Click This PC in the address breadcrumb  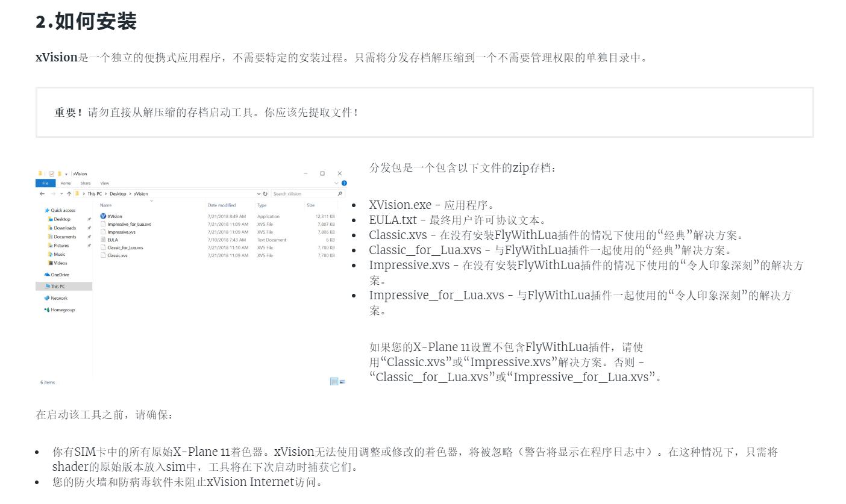[95, 194]
